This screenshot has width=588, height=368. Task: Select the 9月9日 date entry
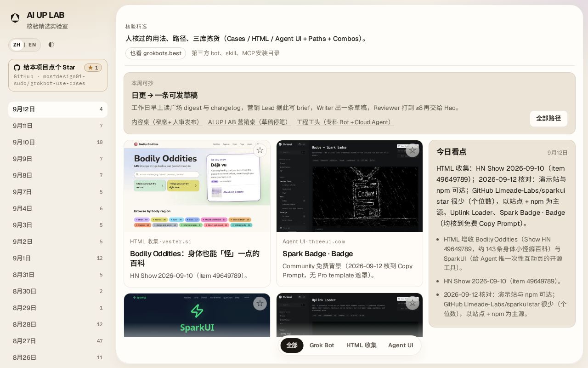(58, 159)
